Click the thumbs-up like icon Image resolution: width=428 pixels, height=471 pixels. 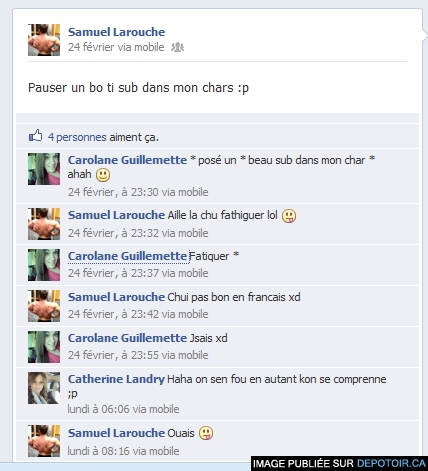(35, 136)
